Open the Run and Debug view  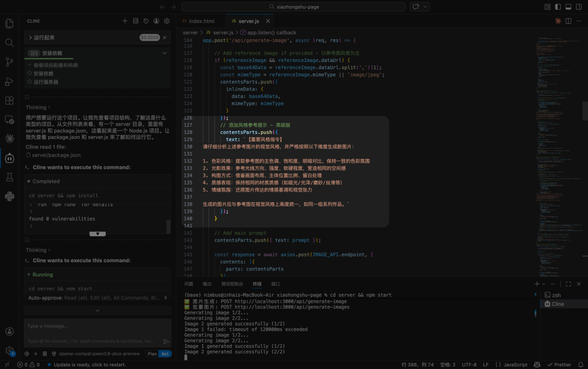(9, 82)
